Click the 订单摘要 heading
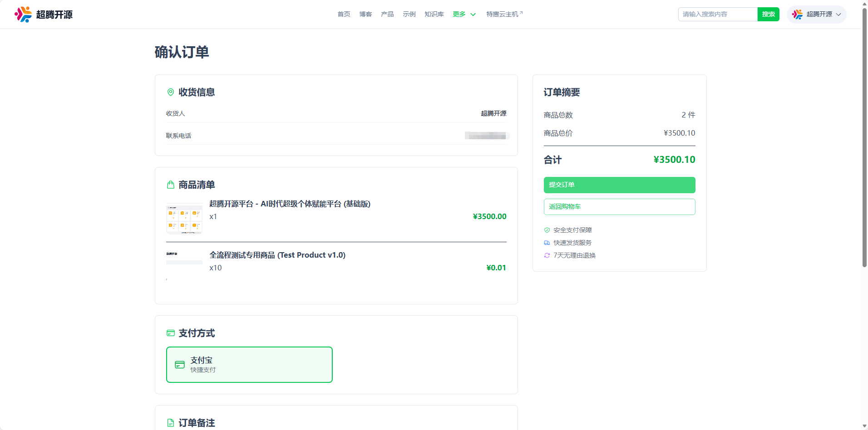Image resolution: width=868 pixels, height=430 pixels. 562,93
